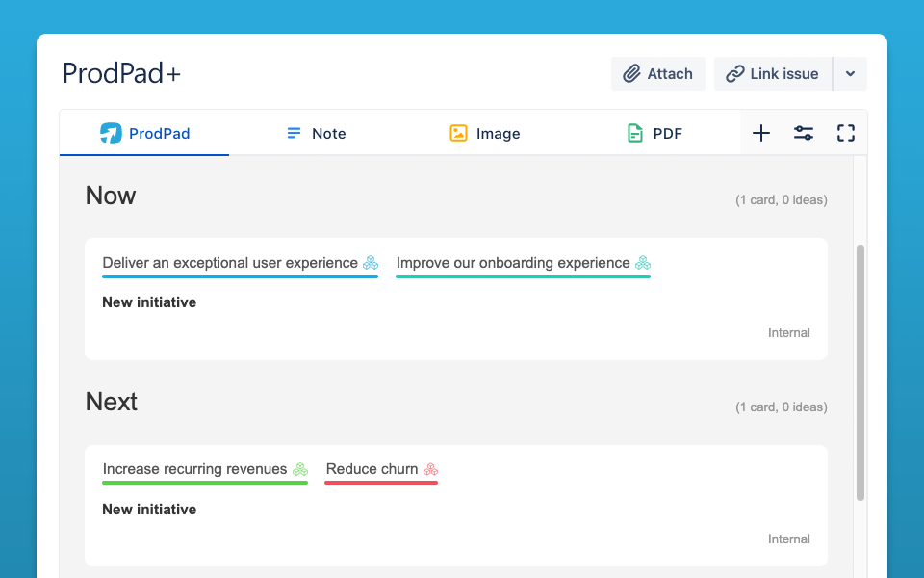This screenshot has height=578, width=924.
Task: Click the Link issue button
Action: 773,74
